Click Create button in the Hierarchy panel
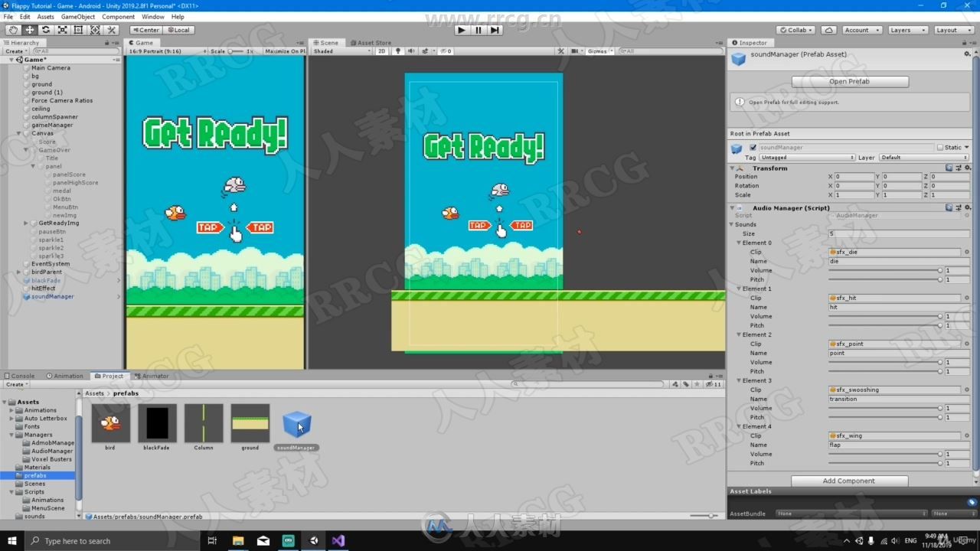The height and width of the screenshot is (551, 980). 15,51
